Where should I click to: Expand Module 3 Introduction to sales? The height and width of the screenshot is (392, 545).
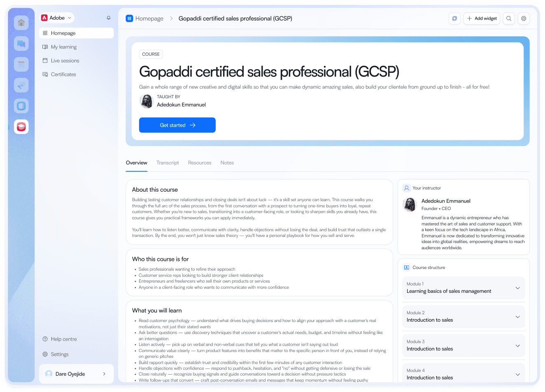tap(463, 346)
